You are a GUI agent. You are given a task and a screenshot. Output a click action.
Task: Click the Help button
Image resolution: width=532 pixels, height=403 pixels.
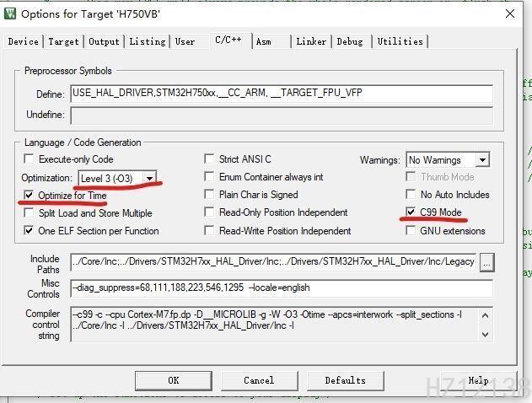click(478, 380)
